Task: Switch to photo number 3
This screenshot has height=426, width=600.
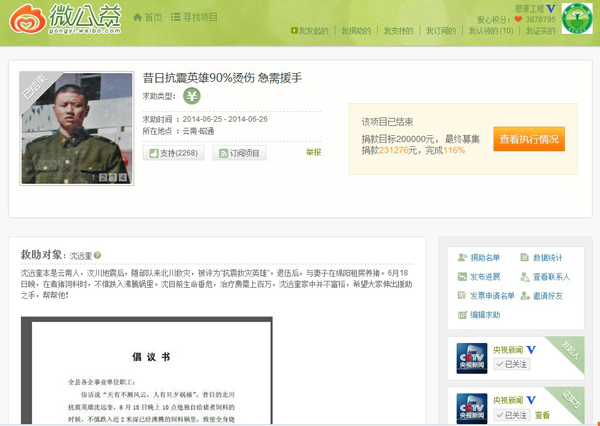Action: tap(112, 177)
